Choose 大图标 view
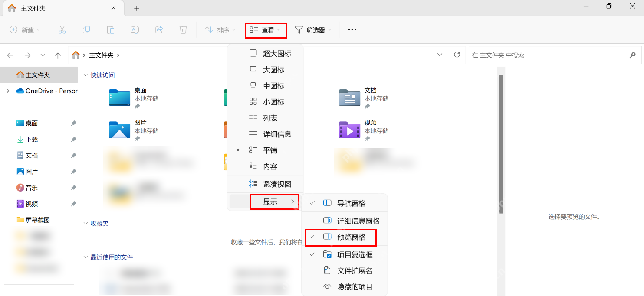This screenshot has width=644, height=296. 265,70
